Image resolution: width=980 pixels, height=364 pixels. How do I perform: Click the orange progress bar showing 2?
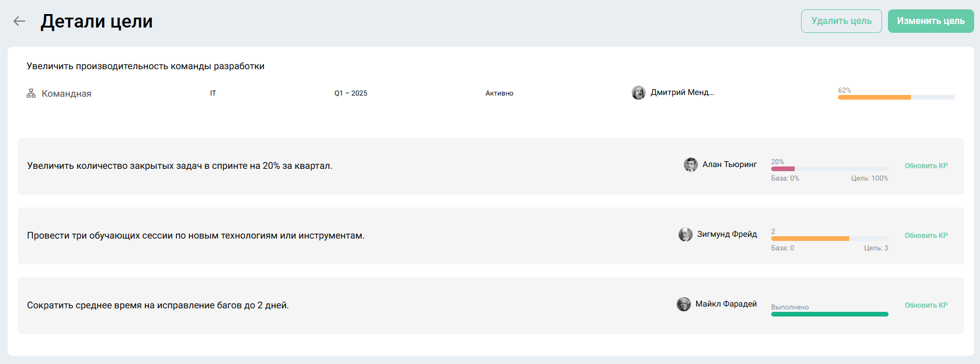[x=829, y=239]
